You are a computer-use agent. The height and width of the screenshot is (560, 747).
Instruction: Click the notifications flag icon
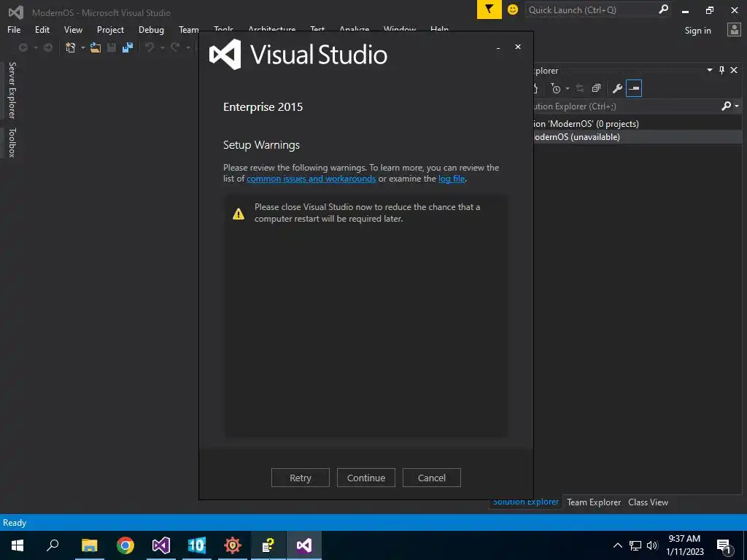point(489,9)
